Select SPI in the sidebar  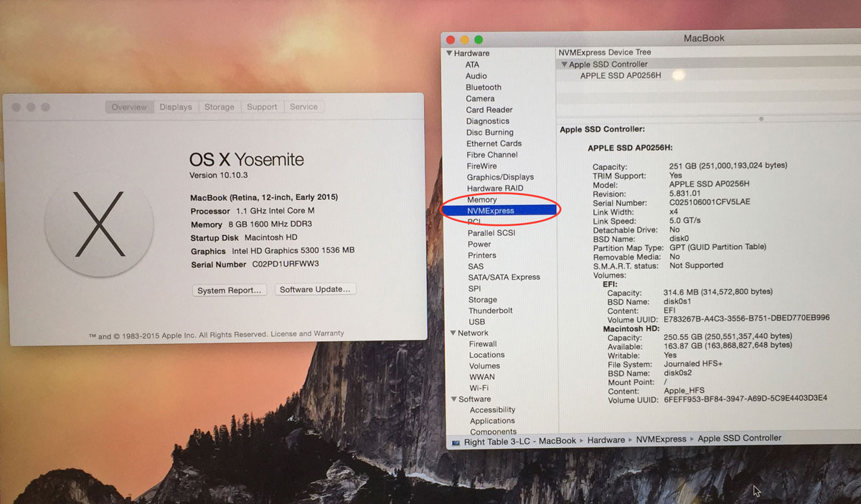[x=474, y=288]
